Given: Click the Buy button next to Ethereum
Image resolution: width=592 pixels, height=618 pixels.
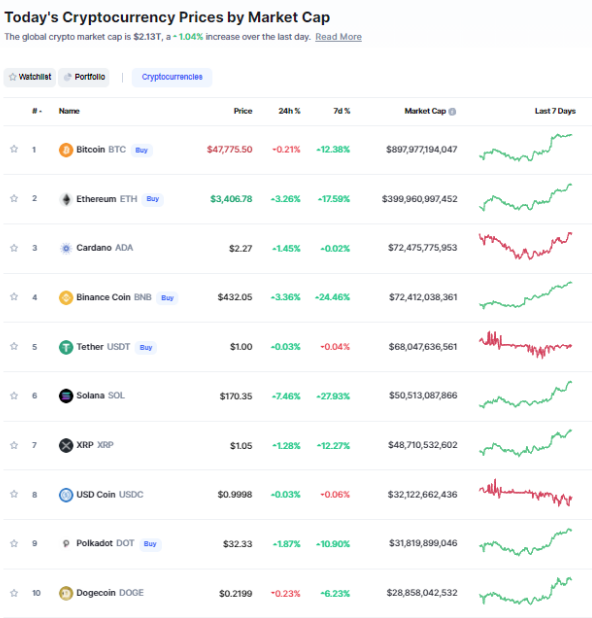Looking at the screenshot, I should (153, 199).
